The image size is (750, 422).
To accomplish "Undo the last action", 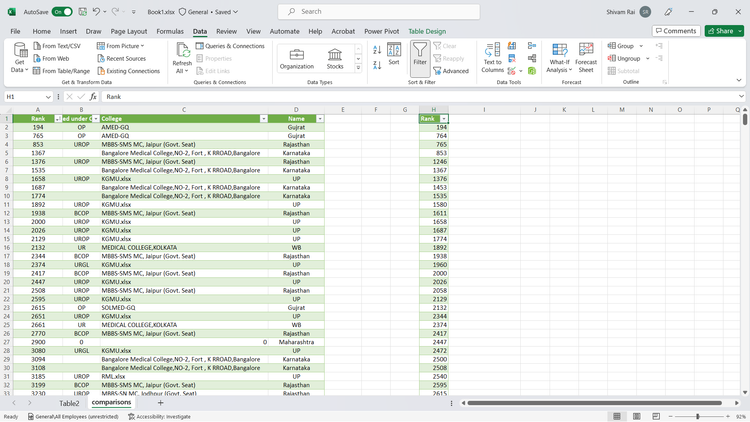I will coord(97,11).
